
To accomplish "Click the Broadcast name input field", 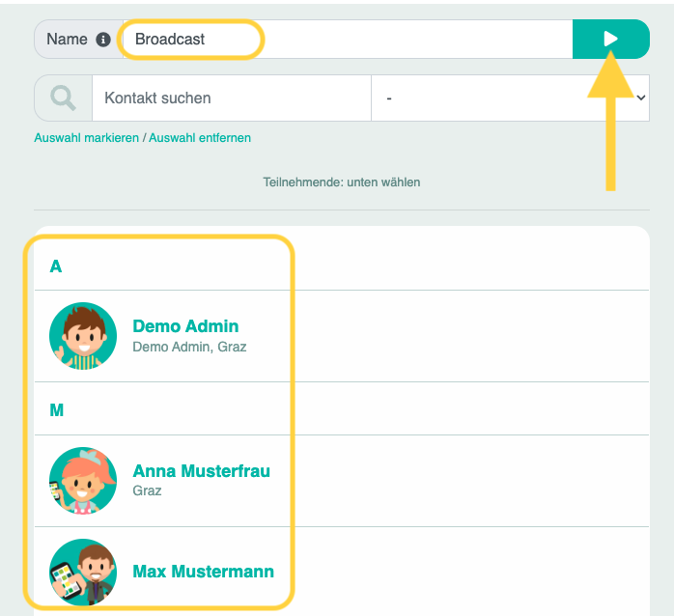I will [x=348, y=40].
